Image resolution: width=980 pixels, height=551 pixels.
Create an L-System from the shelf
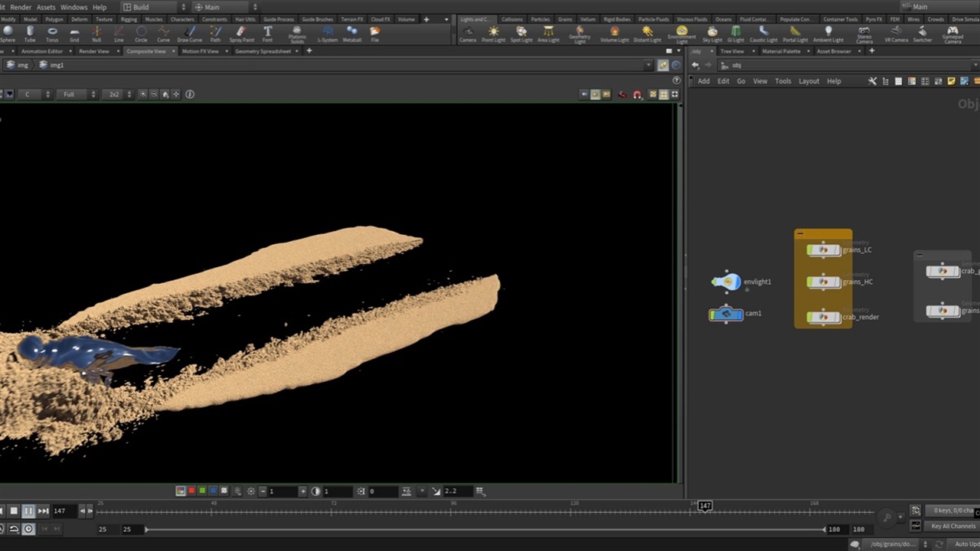coord(327,34)
